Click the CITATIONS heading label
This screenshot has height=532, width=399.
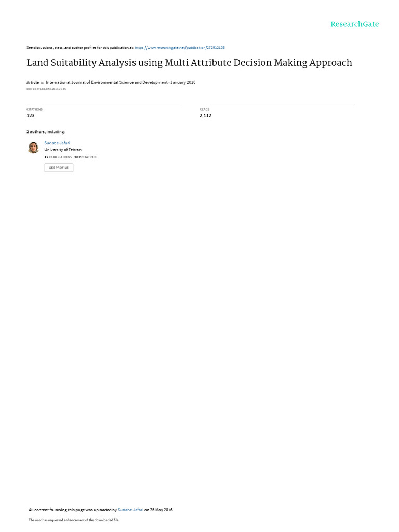(35, 109)
